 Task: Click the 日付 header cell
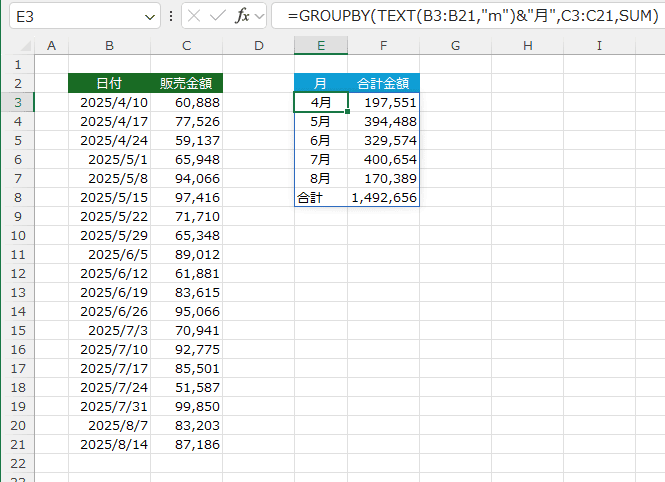pos(108,83)
